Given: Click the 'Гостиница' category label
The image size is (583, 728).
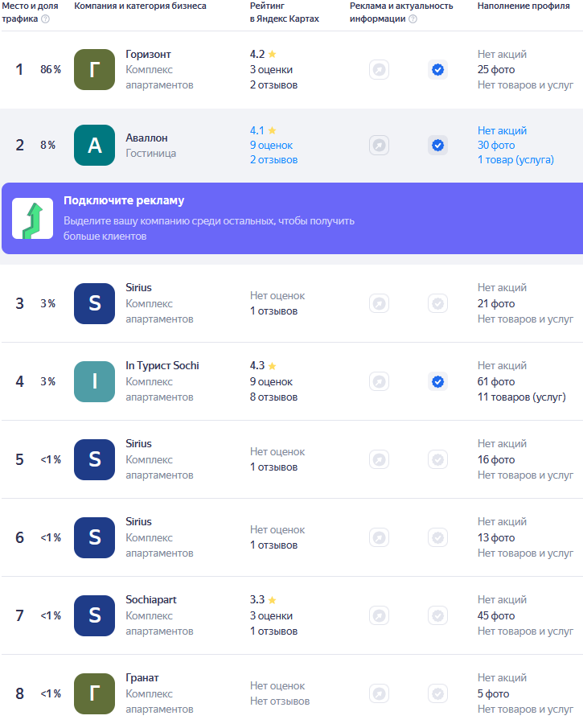Looking at the screenshot, I should click(151, 153).
